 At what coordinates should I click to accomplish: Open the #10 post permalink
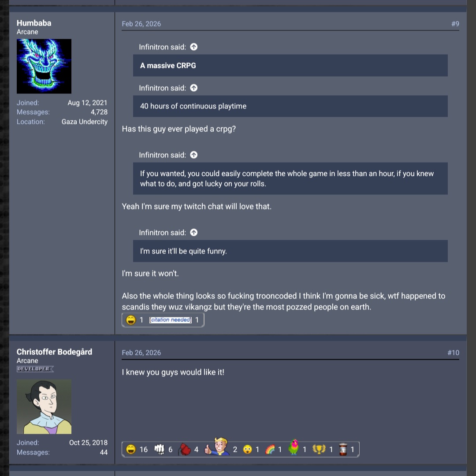[453, 353]
